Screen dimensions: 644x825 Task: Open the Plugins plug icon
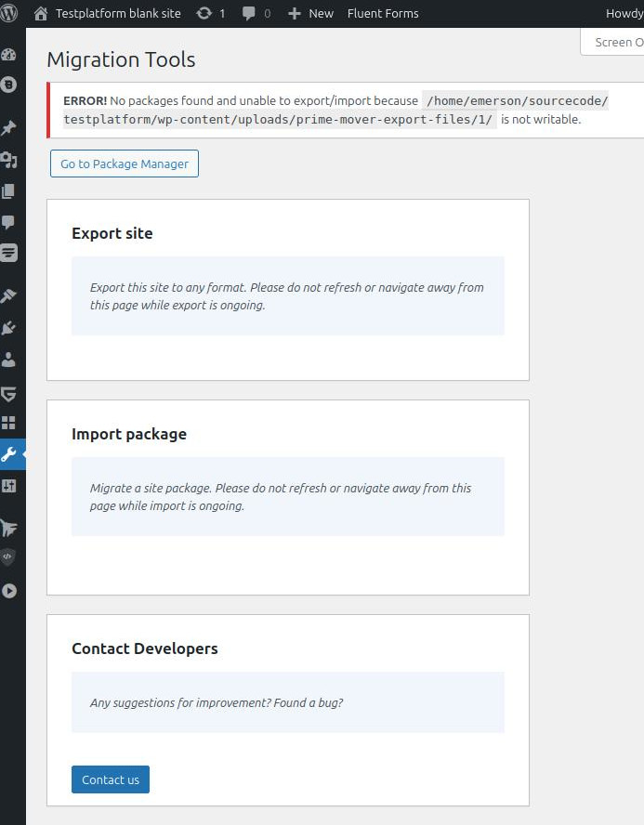pos(9,328)
